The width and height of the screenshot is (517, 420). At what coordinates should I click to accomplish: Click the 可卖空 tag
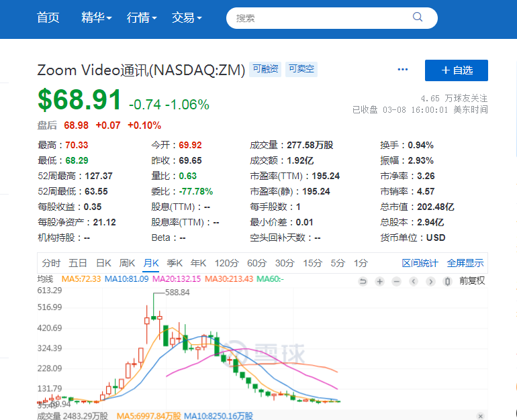pos(301,69)
